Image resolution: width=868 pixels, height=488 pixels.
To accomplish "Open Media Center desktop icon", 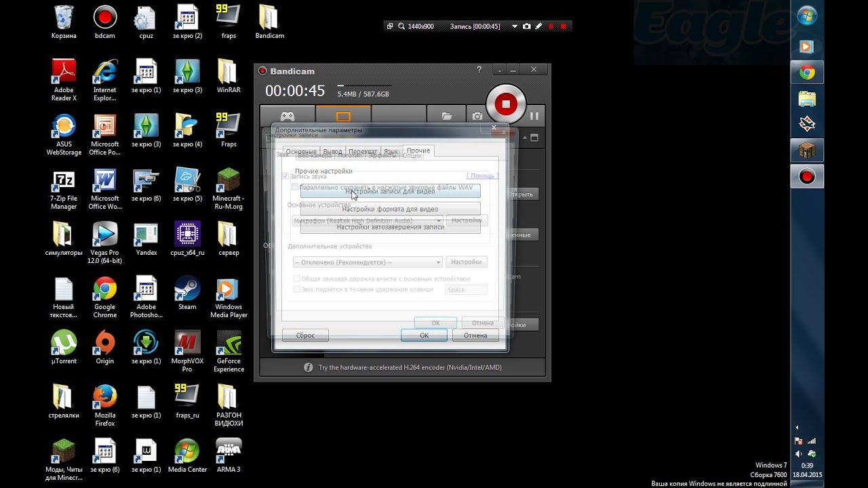I will 187,455.
